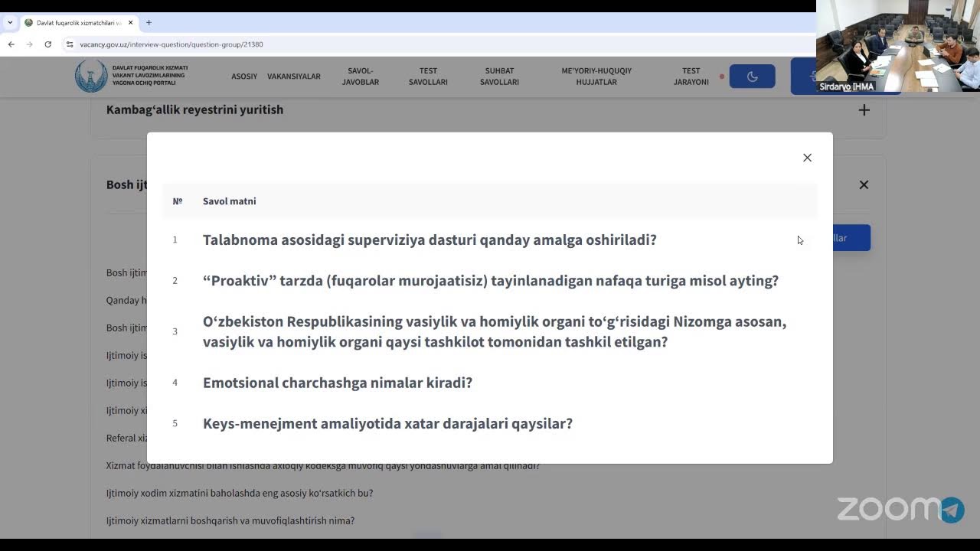Click question 3 about vasiylik va homiylik organi
Screen dimensions: 980x551
point(495,331)
